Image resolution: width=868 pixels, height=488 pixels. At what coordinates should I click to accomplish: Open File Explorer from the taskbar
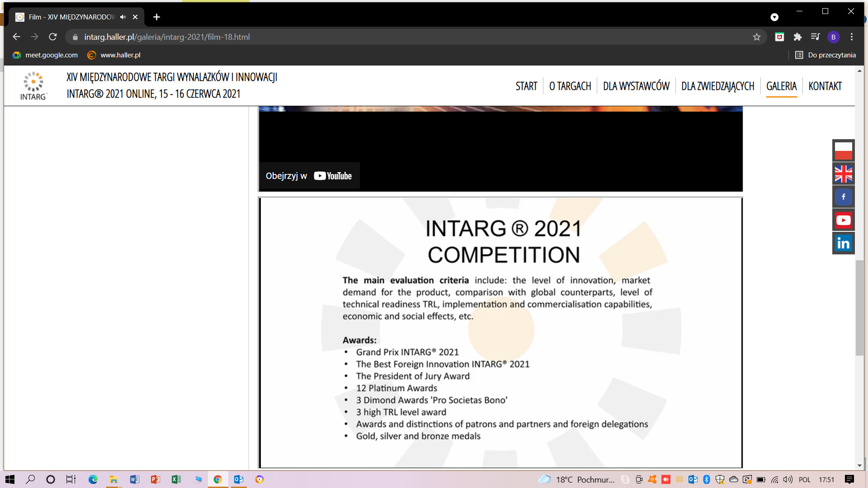point(113,479)
